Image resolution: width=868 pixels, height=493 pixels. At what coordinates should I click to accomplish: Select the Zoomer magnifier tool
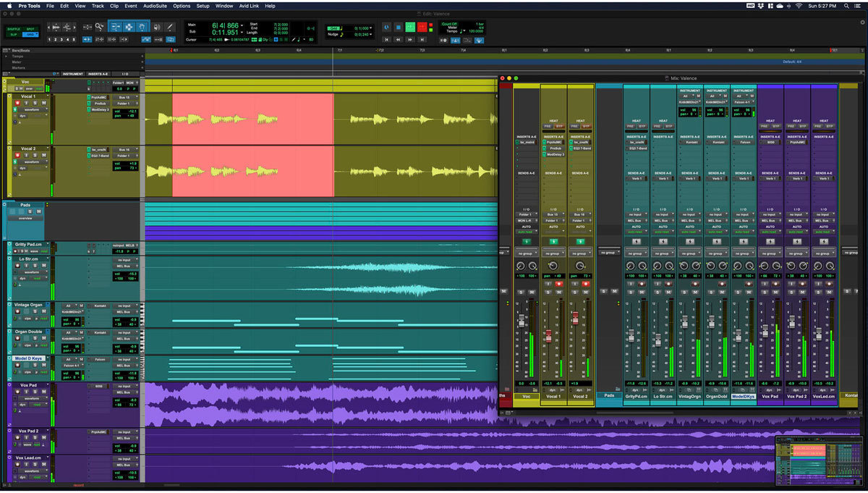(99, 27)
